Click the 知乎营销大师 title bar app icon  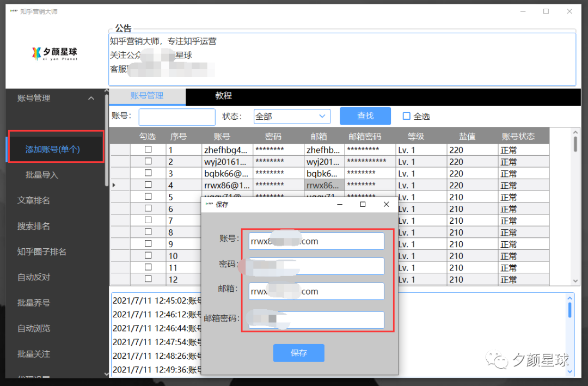[14, 11]
